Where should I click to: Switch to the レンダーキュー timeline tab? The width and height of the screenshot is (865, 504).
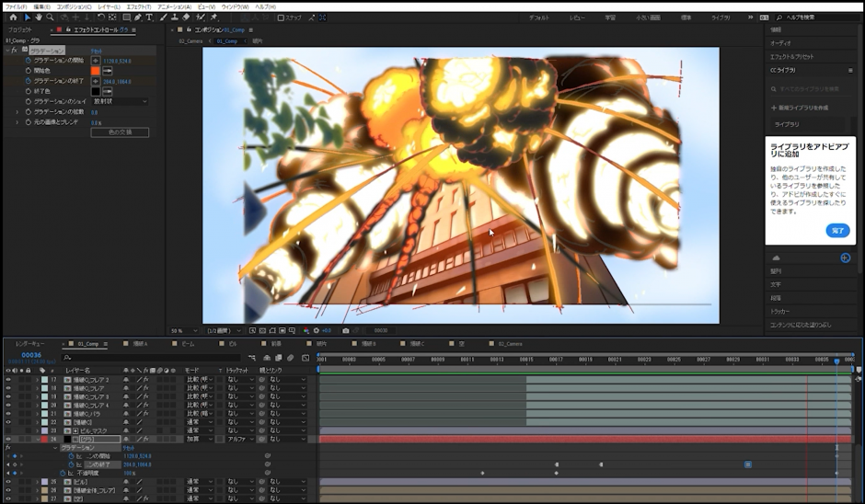[29, 344]
